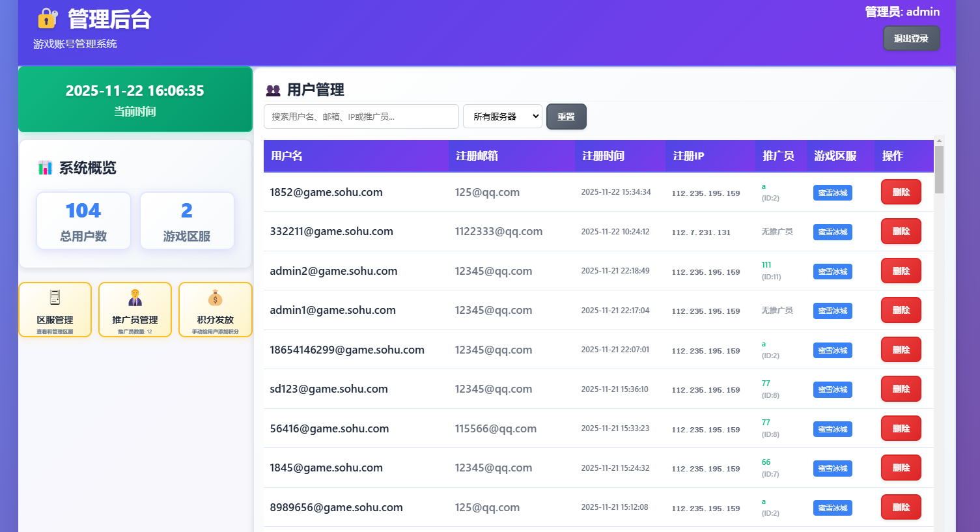Click the users icon next to 用户管理 heading
Viewport: 980px width, 532px height.
click(x=274, y=89)
